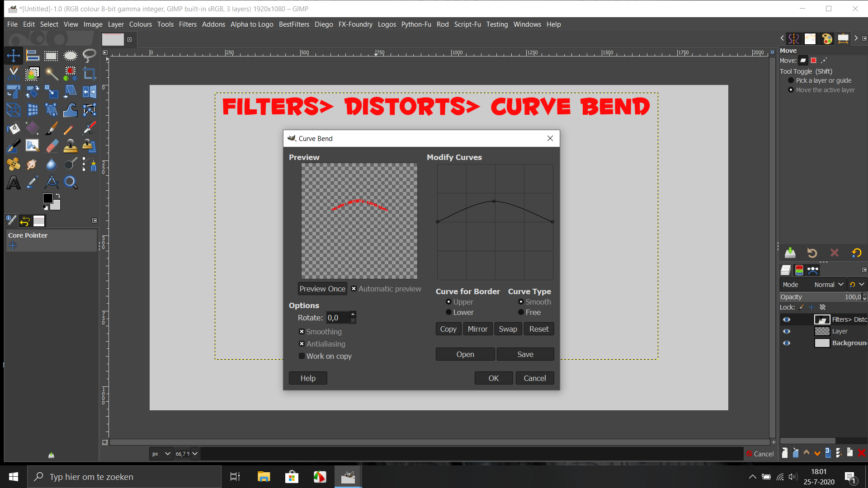The height and width of the screenshot is (488, 868).
Task: Open the Colours menu
Action: tap(141, 24)
